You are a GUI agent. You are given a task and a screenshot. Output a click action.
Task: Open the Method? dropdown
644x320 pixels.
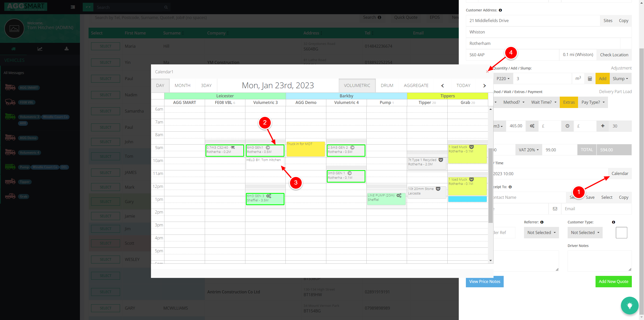point(514,102)
